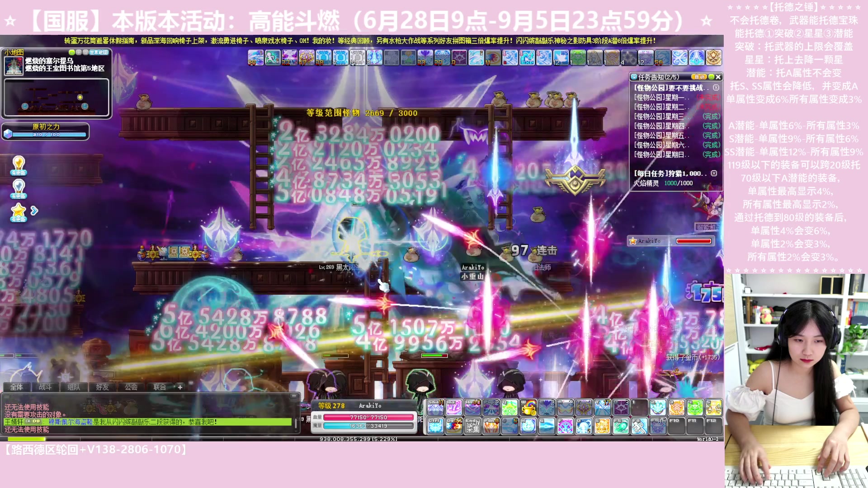Minimize the 任务告知 quest panel
The image size is (868, 488).
(x=711, y=77)
